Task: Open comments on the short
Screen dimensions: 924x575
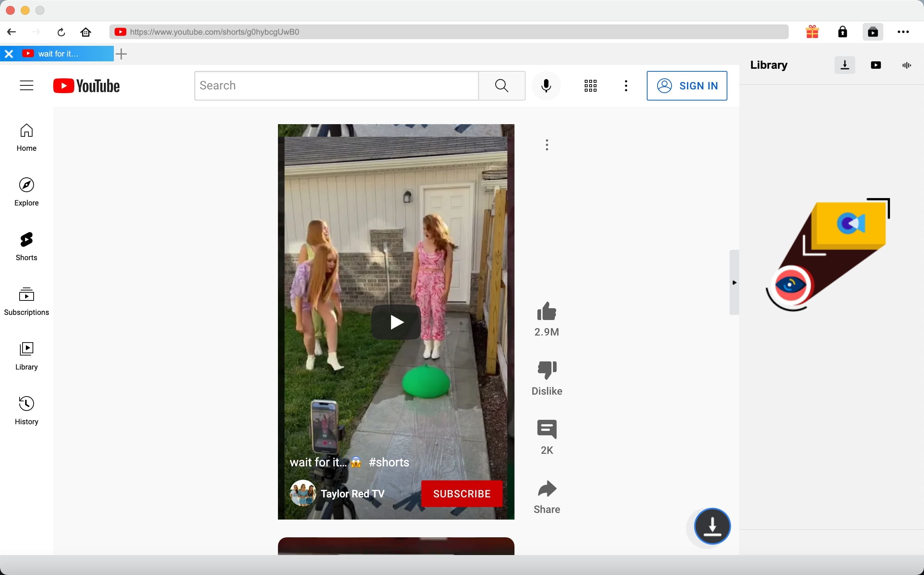Action: click(x=546, y=429)
